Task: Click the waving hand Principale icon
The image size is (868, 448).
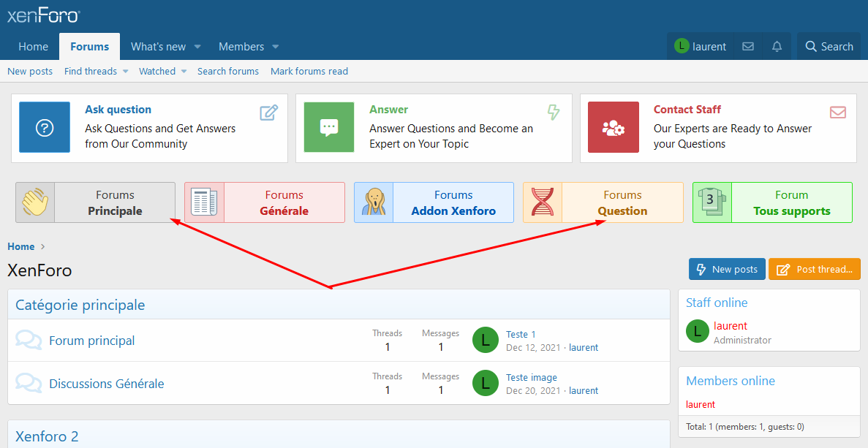Action: coord(35,202)
